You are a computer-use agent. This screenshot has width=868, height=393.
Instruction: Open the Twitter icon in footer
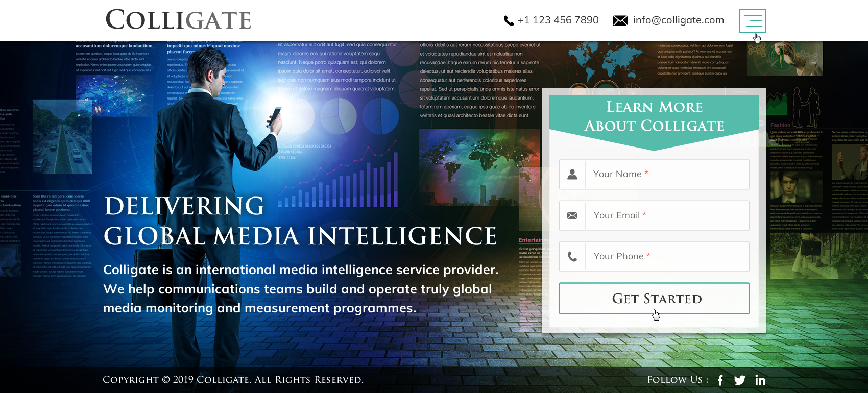[740, 380]
